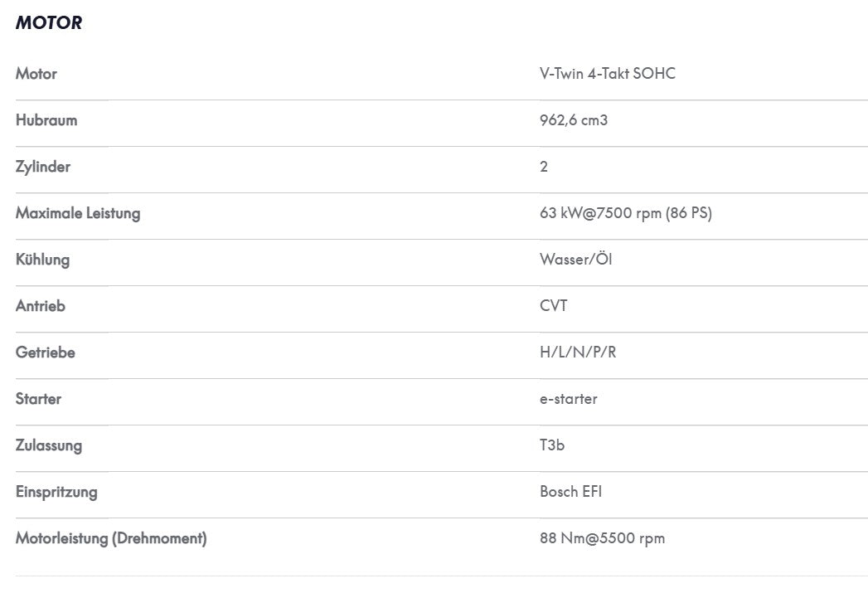Click the CVT value

click(x=554, y=306)
